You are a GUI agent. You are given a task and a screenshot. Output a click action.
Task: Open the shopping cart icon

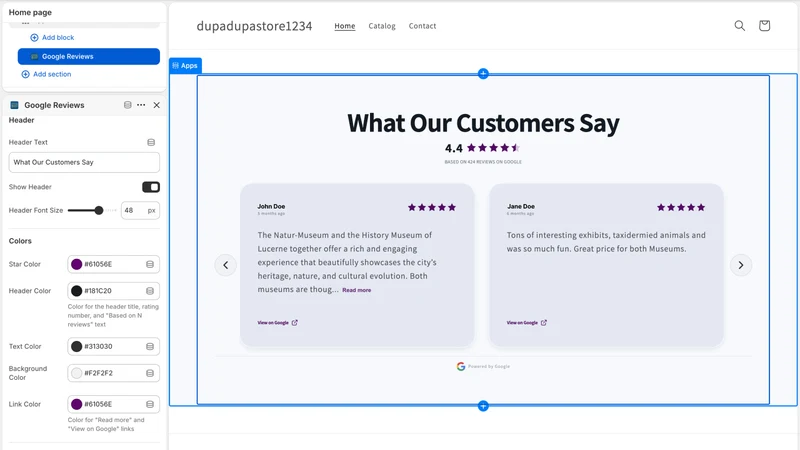pos(764,26)
